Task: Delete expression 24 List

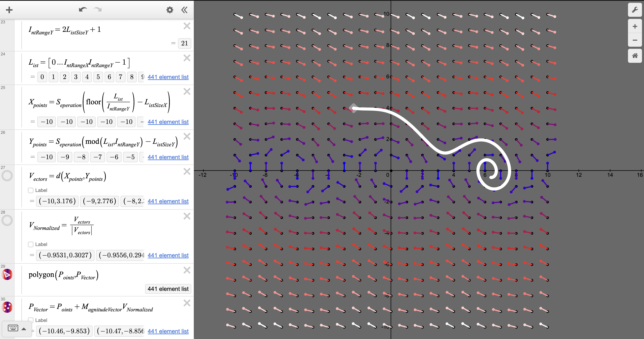Action: click(187, 58)
